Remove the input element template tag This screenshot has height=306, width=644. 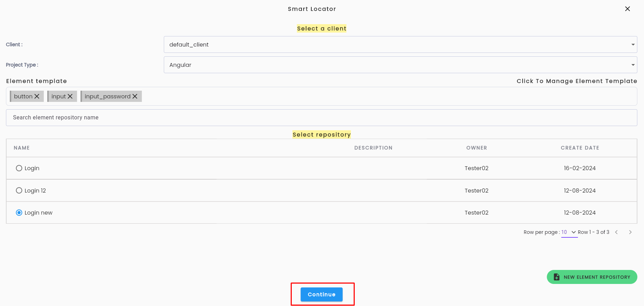pyautogui.click(x=70, y=96)
